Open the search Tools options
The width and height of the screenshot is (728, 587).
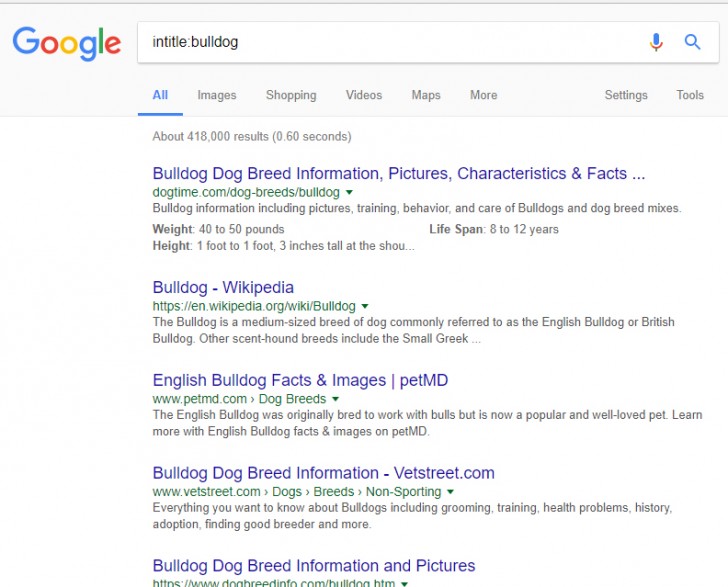tap(690, 95)
